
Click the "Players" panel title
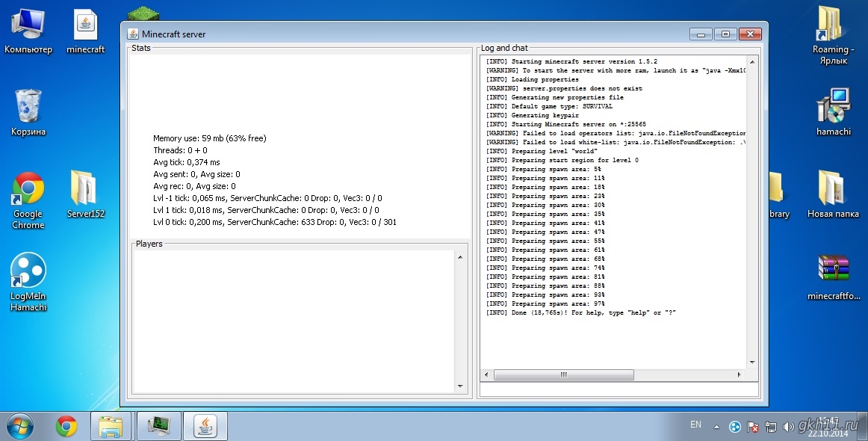click(149, 244)
